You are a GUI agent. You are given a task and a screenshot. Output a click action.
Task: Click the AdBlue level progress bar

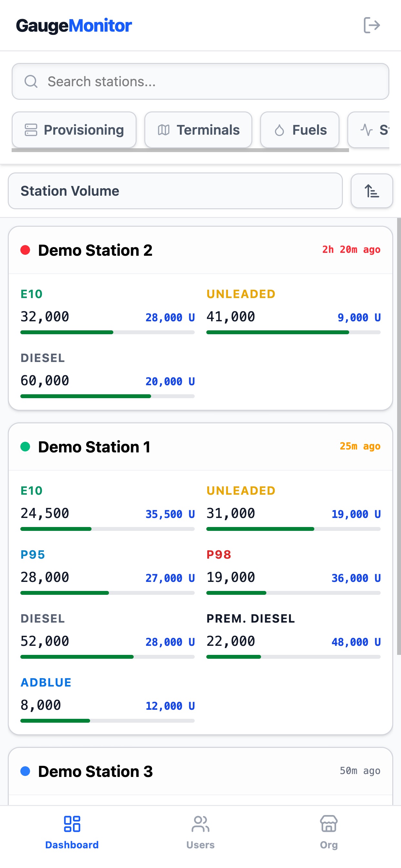pyautogui.click(x=108, y=721)
